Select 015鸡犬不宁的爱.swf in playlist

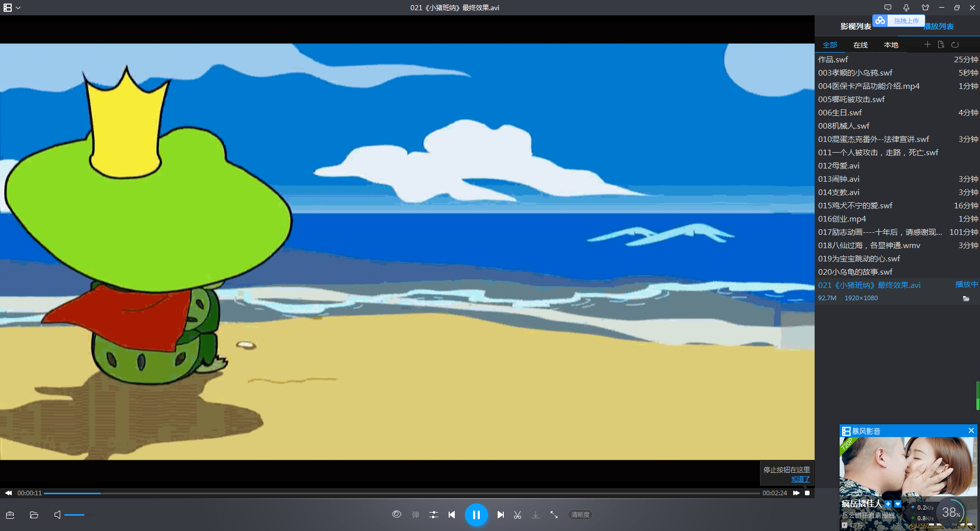[x=897, y=206]
